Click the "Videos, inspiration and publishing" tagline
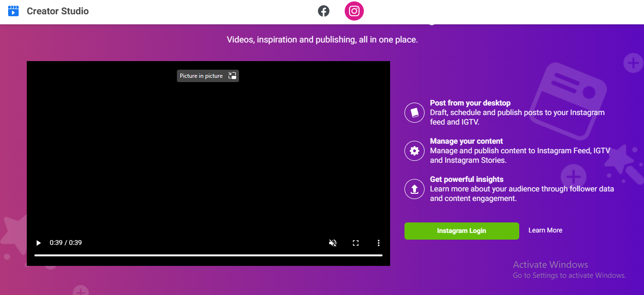 pyautogui.click(x=322, y=40)
